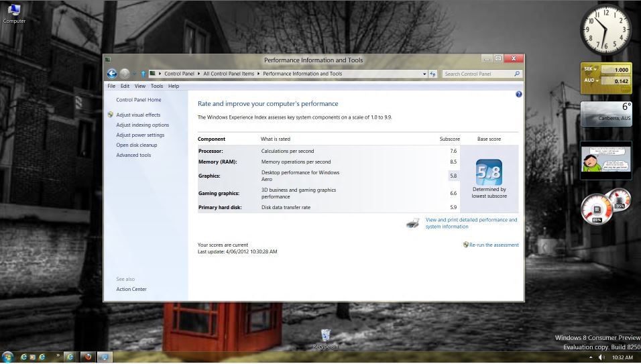The height and width of the screenshot is (364, 641).
Task: Expand the arrow after All Control Panel Items
Action: point(258,74)
